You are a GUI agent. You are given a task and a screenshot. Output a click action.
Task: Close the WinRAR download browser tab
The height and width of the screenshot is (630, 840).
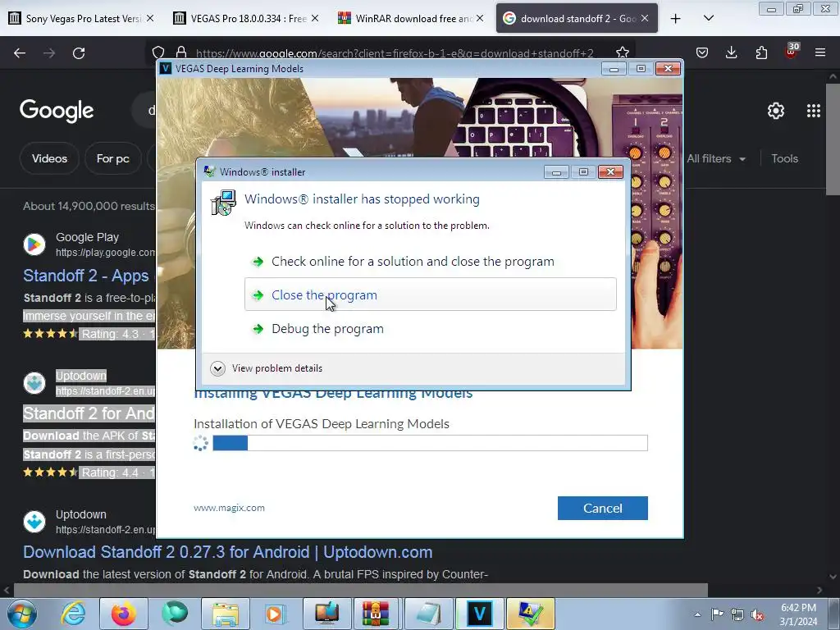pyautogui.click(x=480, y=18)
